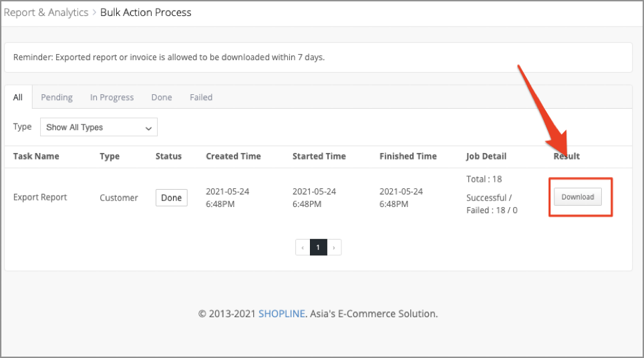Image resolution: width=644 pixels, height=358 pixels.
Task: Click the Status column header
Action: click(x=168, y=156)
